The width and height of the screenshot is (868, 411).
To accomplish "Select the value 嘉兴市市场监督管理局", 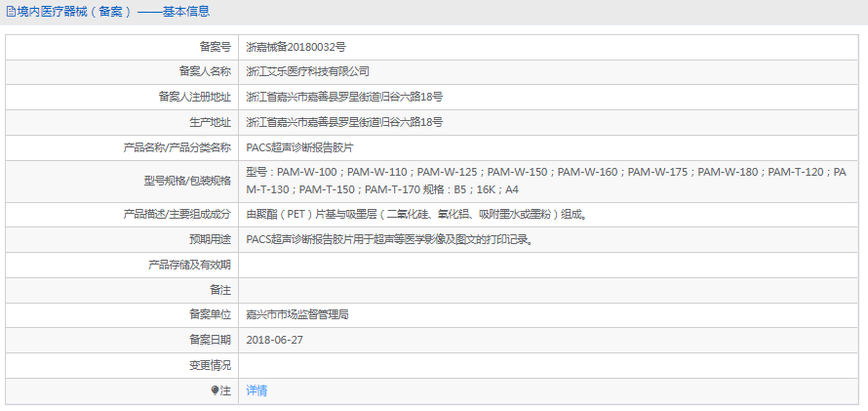I will coord(297,314).
